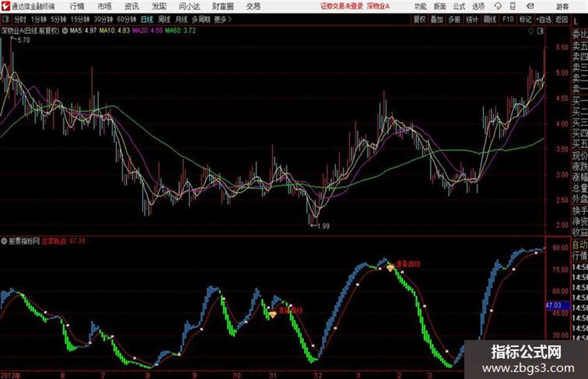This screenshot has width=588, height=379.
Task: Open the customer service headset icon
Action: [498, 6]
